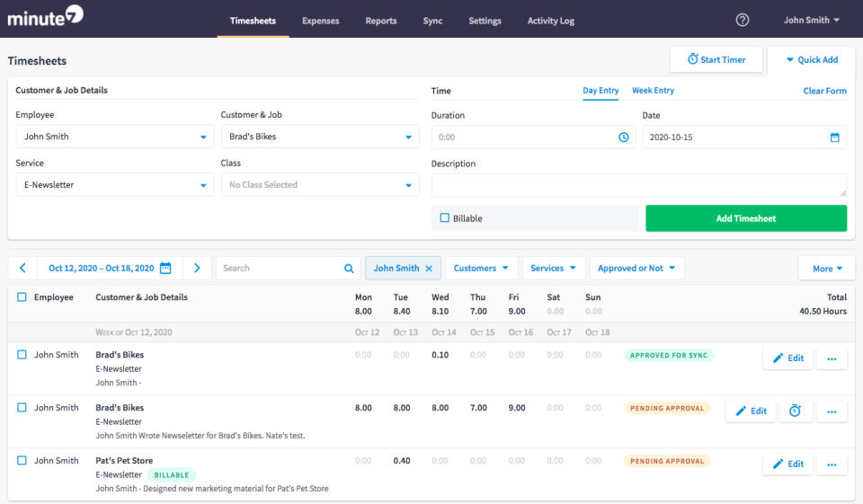Click the search magnifier icon
This screenshot has width=863, height=504.
pos(349,268)
